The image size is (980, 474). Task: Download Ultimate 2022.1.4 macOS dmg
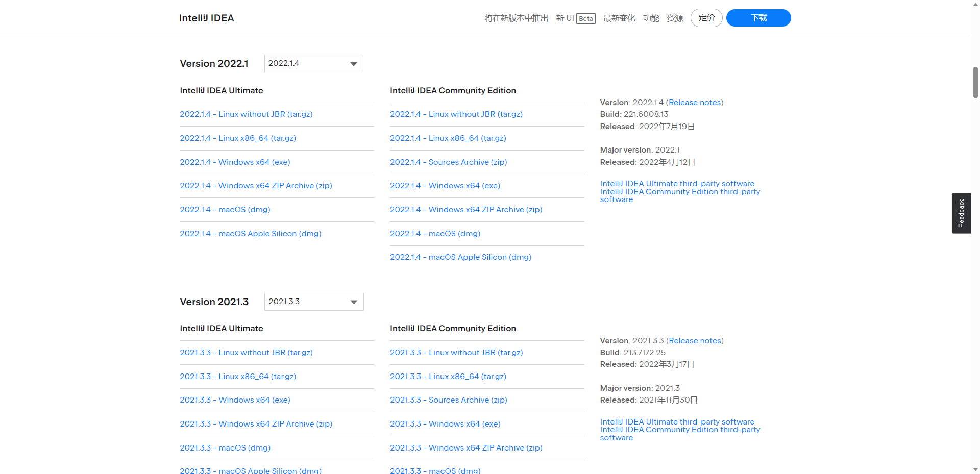pyautogui.click(x=225, y=210)
